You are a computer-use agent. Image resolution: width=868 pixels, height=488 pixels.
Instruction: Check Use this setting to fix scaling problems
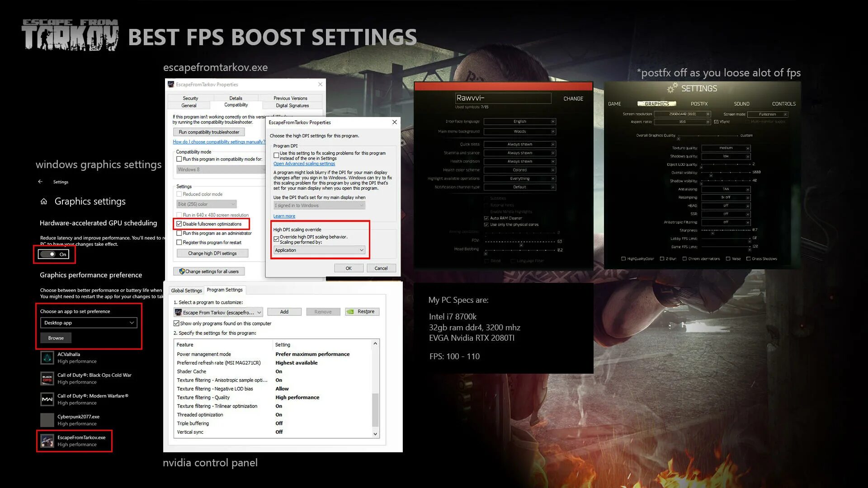point(276,155)
